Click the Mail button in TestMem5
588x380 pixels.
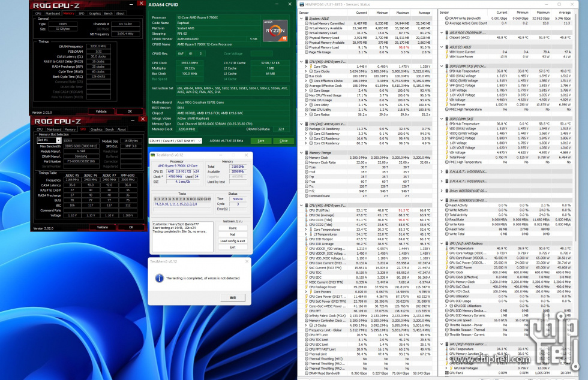point(233,234)
